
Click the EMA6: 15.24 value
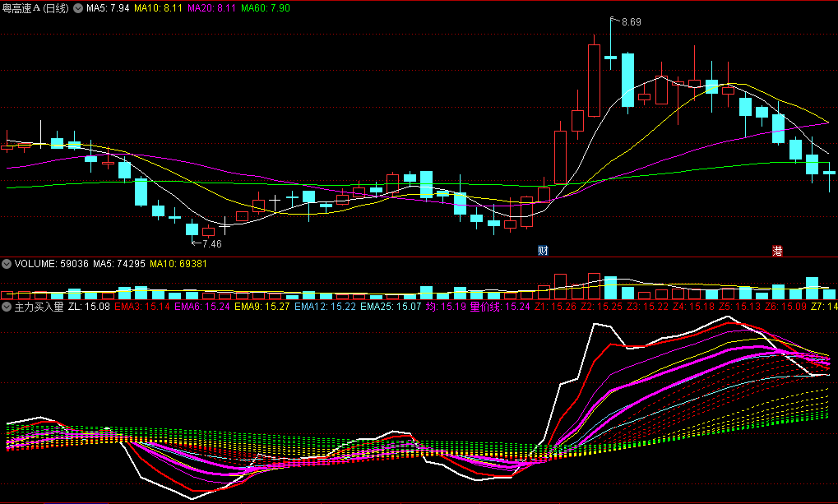pyautogui.click(x=202, y=307)
